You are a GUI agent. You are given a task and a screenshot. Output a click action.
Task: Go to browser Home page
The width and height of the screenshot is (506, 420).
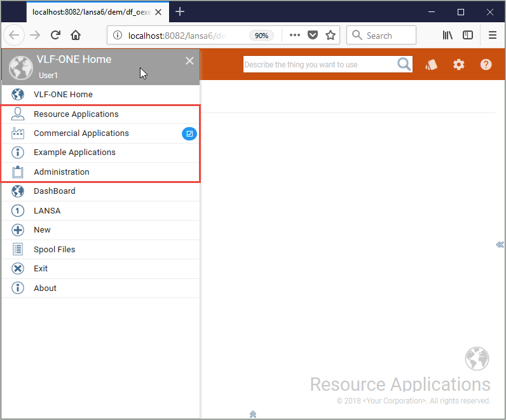[76, 35]
